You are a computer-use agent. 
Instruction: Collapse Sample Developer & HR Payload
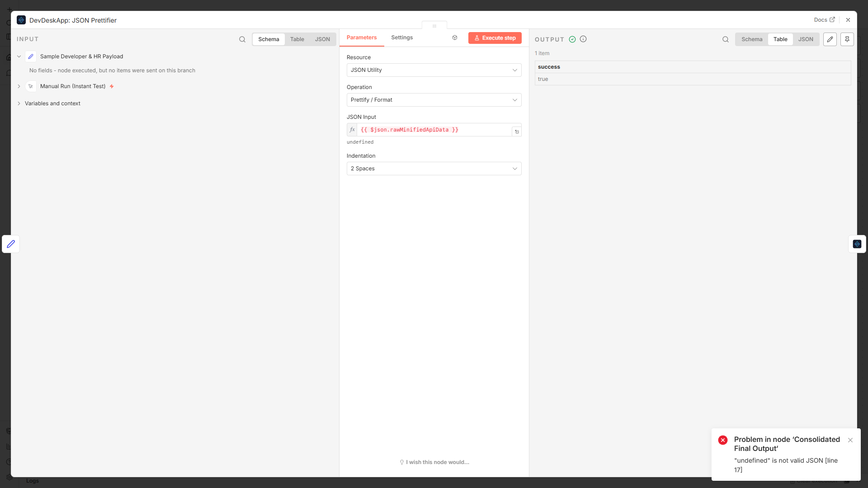[x=19, y=56]
